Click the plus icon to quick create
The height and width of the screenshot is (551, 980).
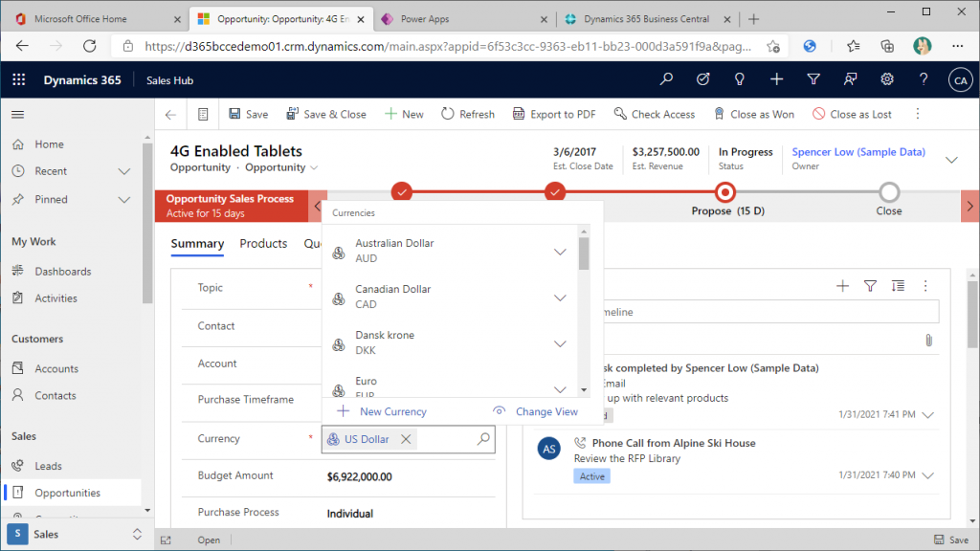click(x=776, y=79)
